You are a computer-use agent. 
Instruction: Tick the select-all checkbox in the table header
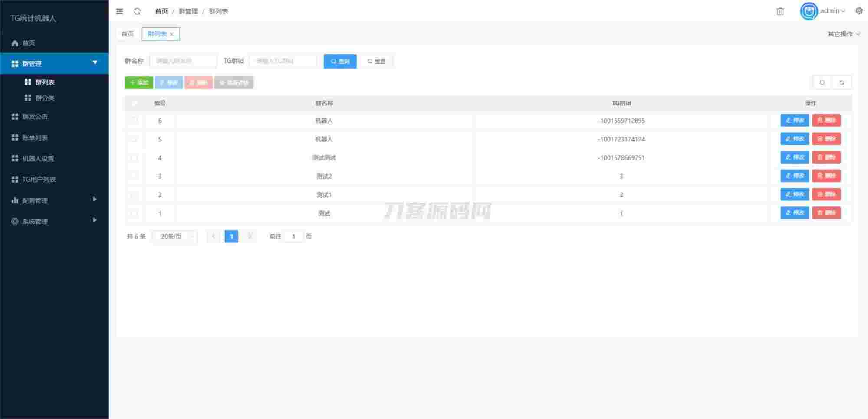(x=134, y=103)
